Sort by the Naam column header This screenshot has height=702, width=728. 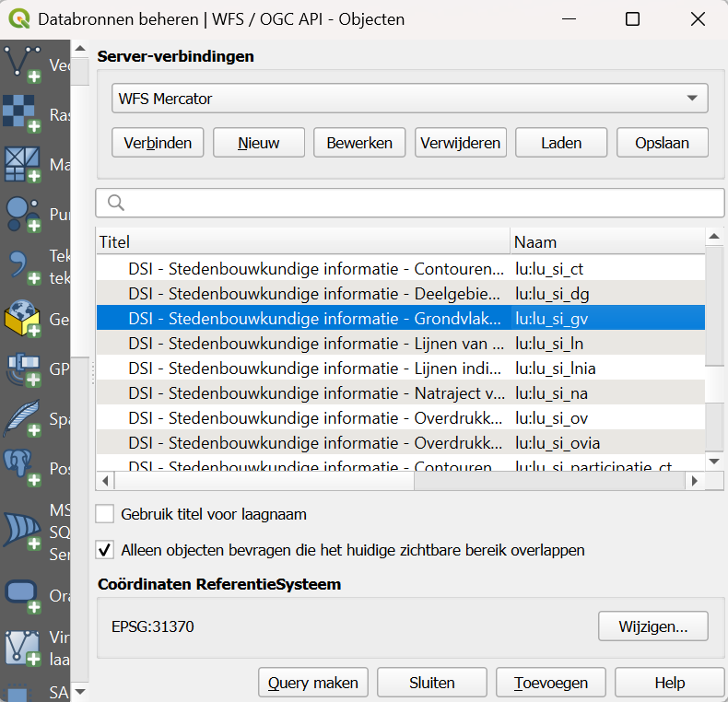click(608, 242)
